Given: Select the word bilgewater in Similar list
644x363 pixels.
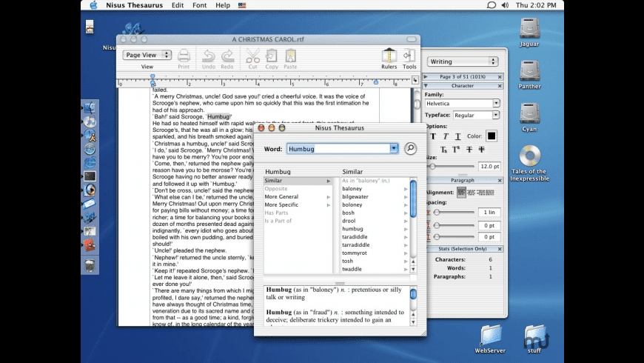Looking at the screenshot, I should tap(355, 197).
